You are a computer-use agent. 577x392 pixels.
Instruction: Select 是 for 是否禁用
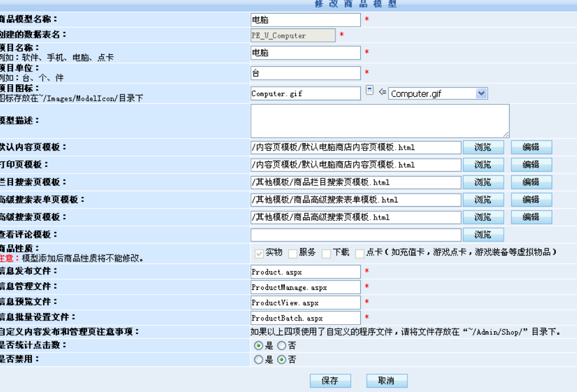(x=258, y=360)
